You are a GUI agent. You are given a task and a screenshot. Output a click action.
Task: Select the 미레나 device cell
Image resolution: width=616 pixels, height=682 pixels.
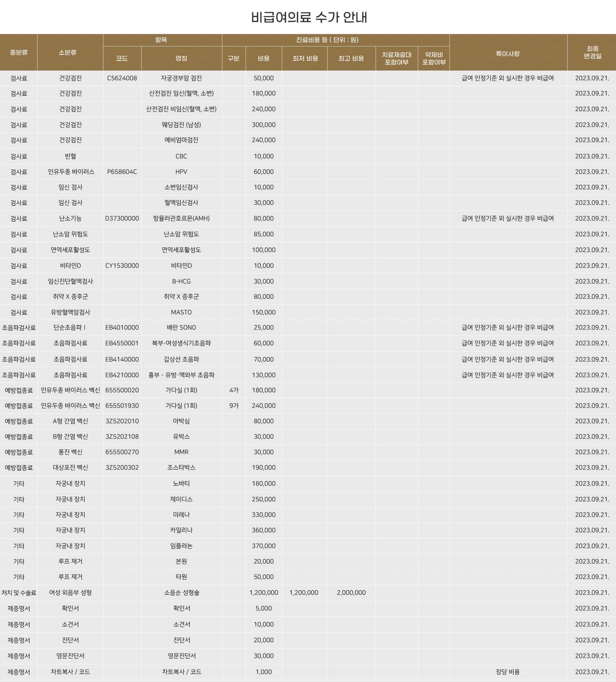click(181, 515)
